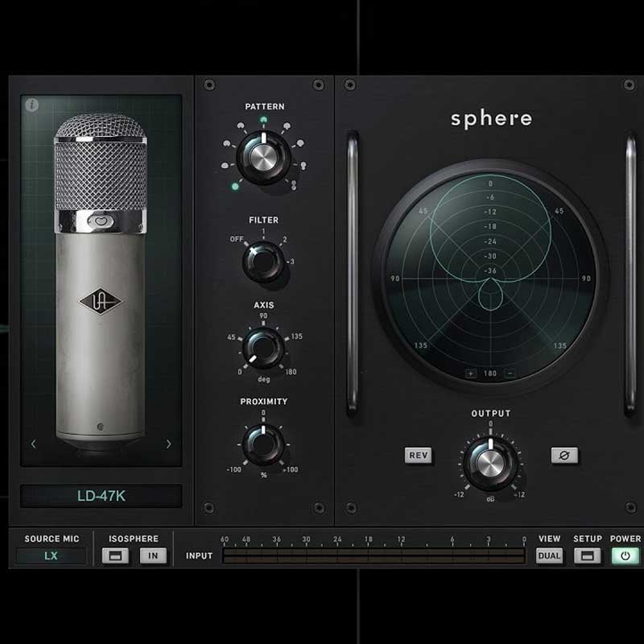Click Axis 180 degree label
The height and width of the screenshot is (644, 644).
tap(291, 372)
